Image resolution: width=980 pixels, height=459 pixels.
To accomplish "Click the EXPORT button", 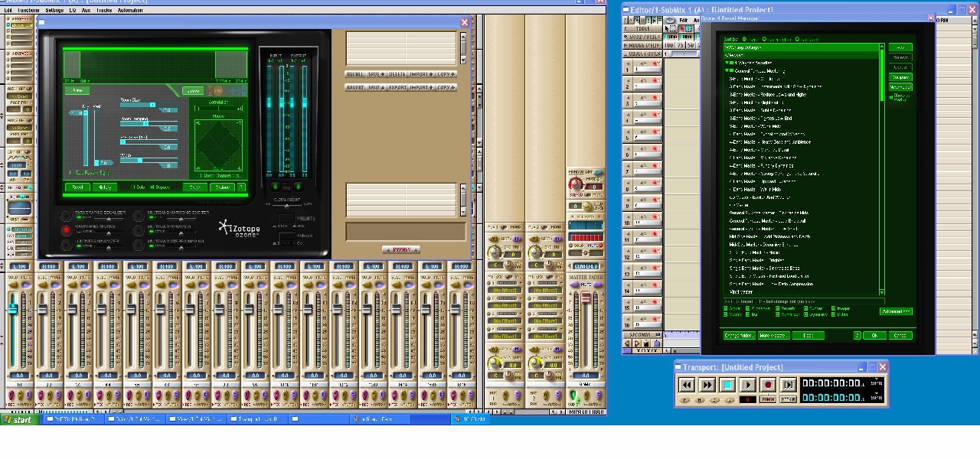I will tap(397, 88).
